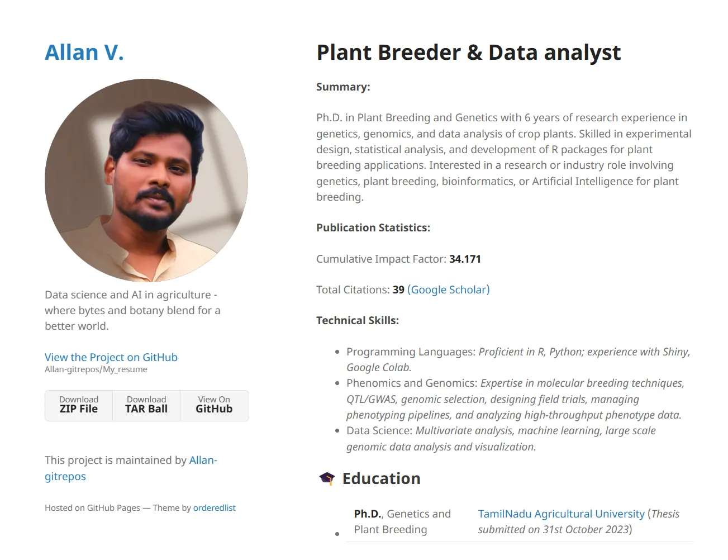Image resolution: width=728 pixels, height=560 pixels.
Task: Click the Allan-gitrepos/My_resume repository label
Action: (x=96, y=369)
